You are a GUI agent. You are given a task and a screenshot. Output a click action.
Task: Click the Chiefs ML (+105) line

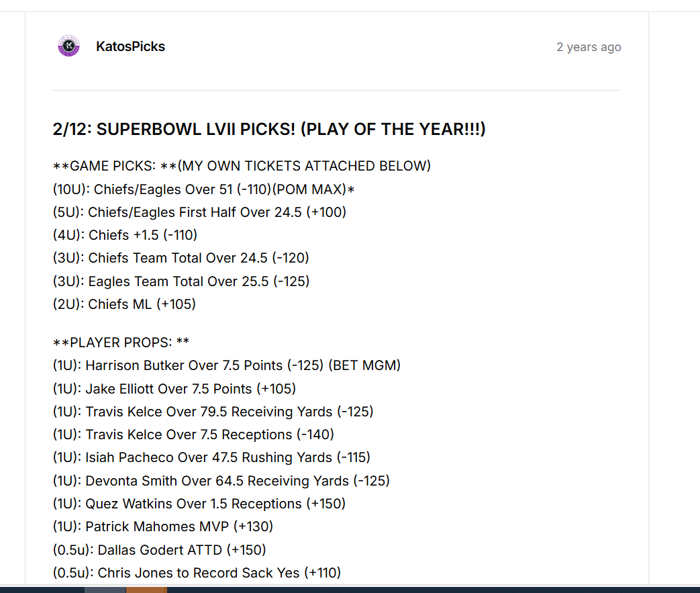click(x=124, y=304)
